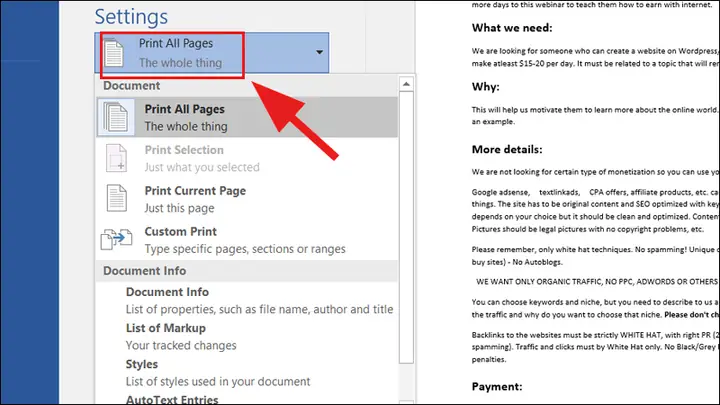Click the What we need heading in preview
Image resolution: width=720 pixels, height=405 pixels.
[512, 28]
